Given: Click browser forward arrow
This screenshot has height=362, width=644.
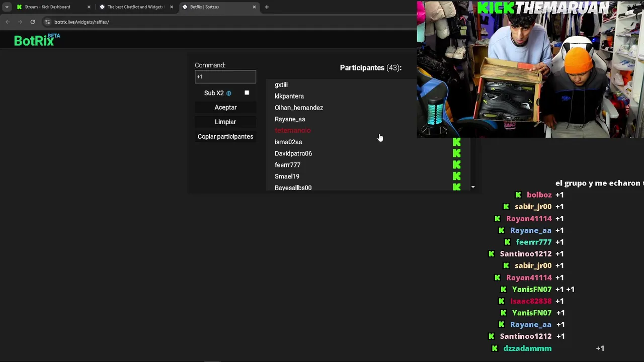Looking at the screenshot, I should (20, 22).
